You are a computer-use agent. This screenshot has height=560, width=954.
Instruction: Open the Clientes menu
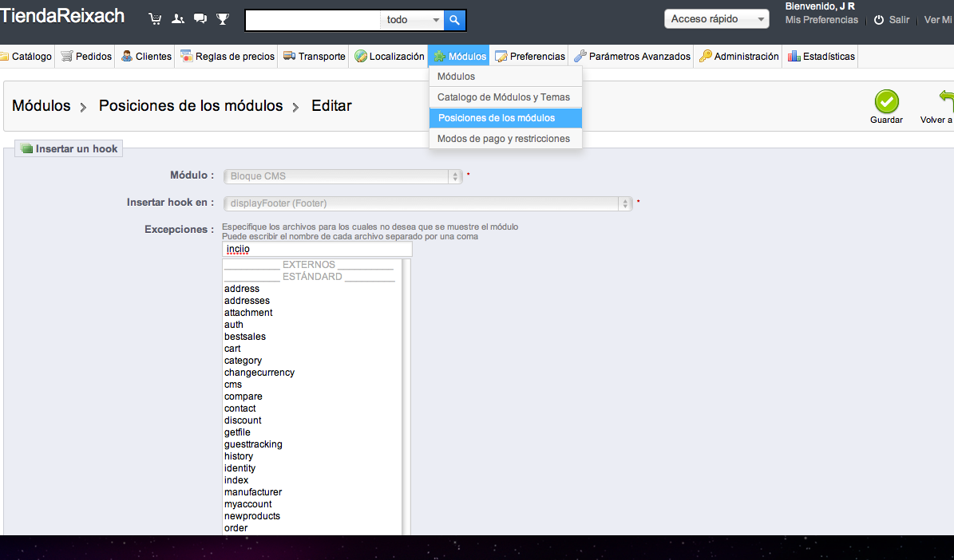click(x=146, y=57)
